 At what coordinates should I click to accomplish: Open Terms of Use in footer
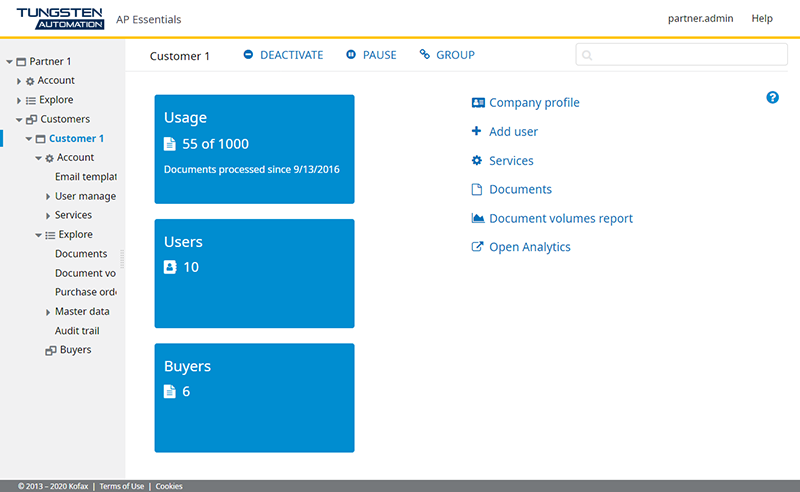coord(122,486)
